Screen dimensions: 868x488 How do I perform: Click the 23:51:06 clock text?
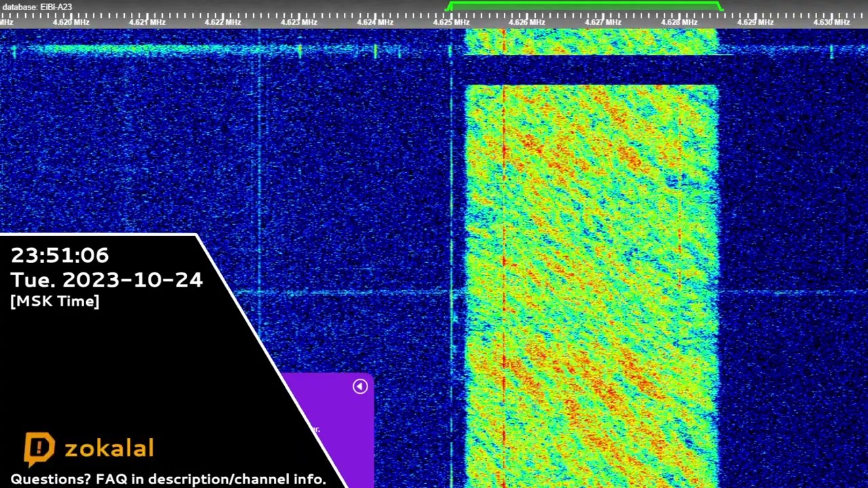60,256
